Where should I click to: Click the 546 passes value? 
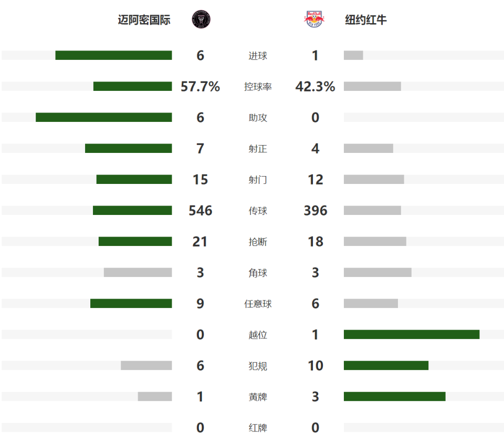pos(201,211)
